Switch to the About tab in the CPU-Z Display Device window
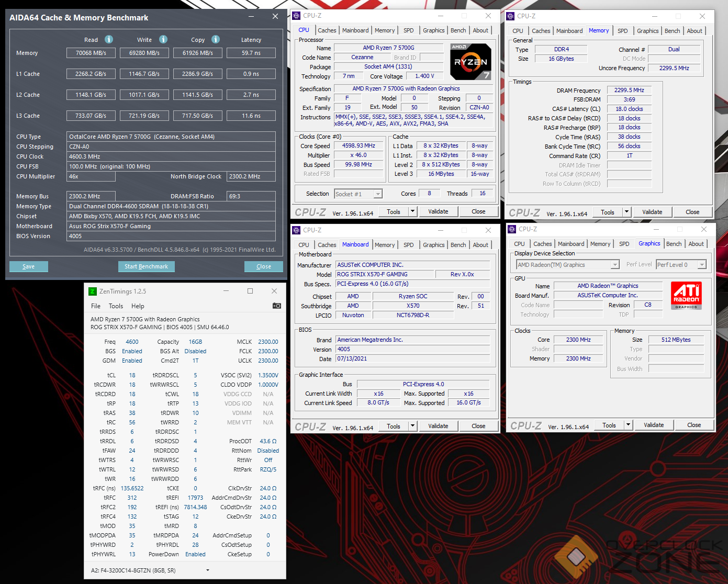728x584 pixels. [696, 244]
